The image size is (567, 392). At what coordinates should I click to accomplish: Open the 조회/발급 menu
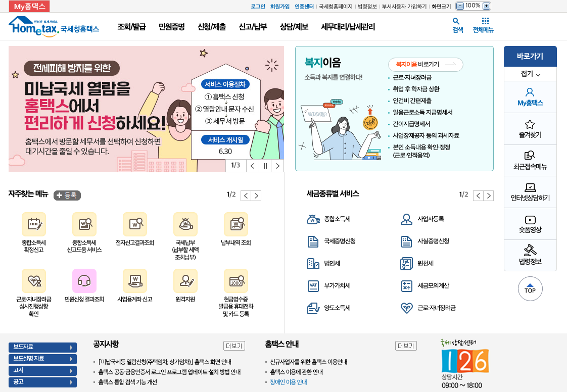point(131,27)
